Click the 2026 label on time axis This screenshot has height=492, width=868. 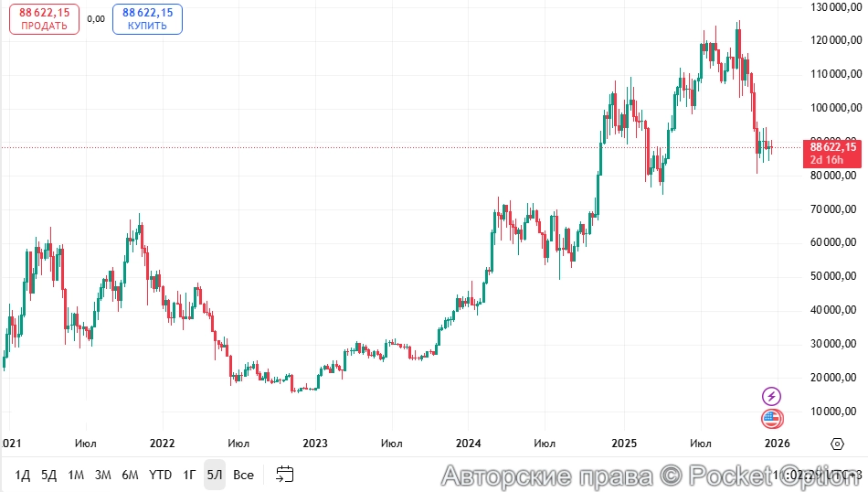777,444
